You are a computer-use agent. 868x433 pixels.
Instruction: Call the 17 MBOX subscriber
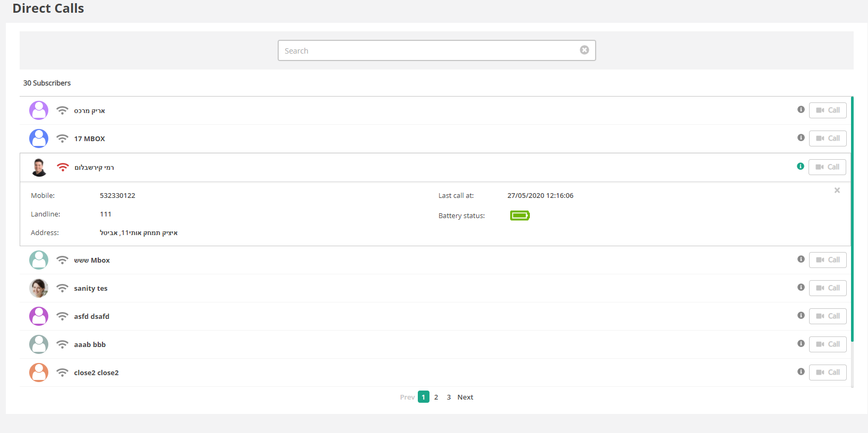827,138
